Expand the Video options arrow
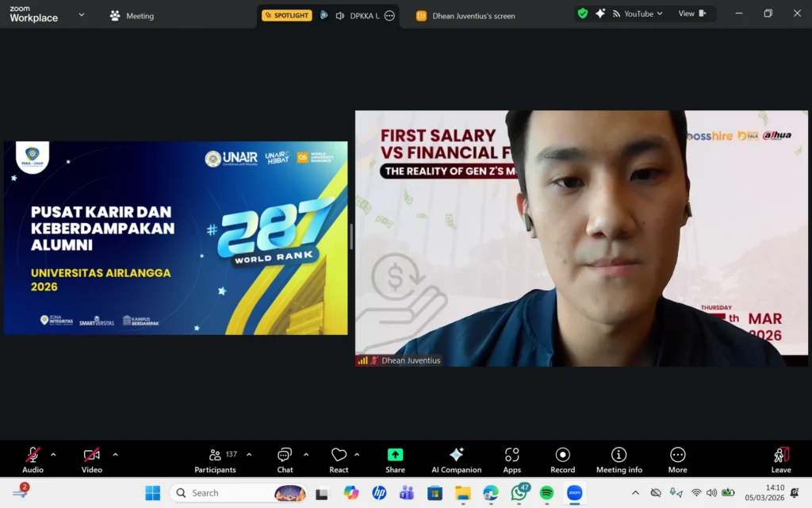 [115, 455]
